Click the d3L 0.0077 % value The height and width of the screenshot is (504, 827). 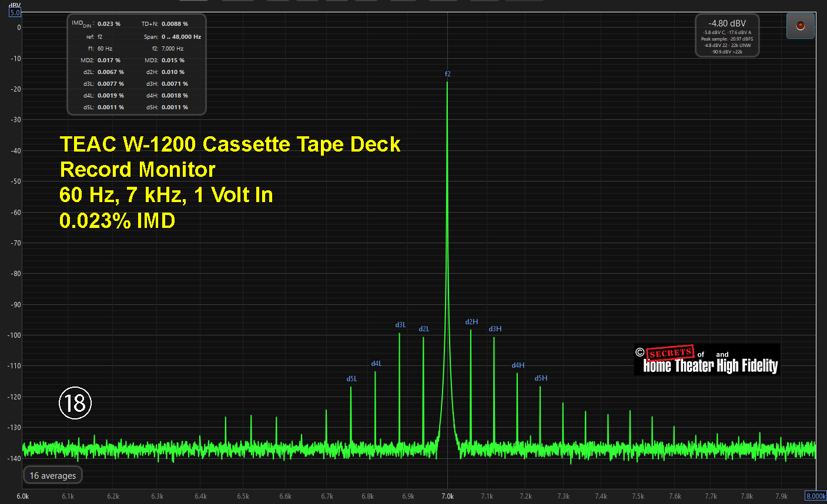point(111,83)
